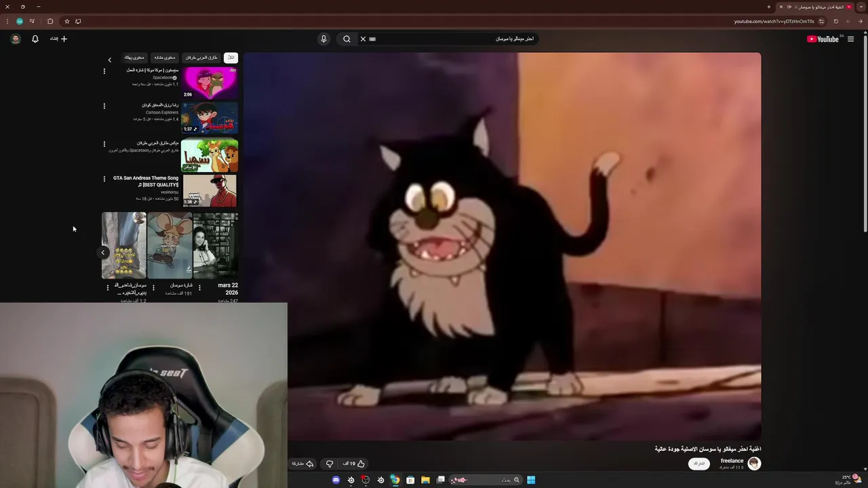
Task: Open the Create plus button
Action: coord(59,39)
